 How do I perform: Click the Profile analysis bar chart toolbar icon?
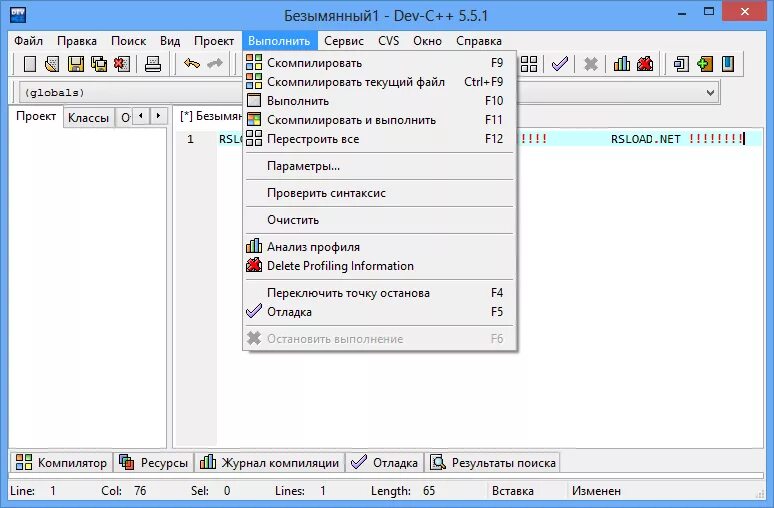[x=621, y=64]
